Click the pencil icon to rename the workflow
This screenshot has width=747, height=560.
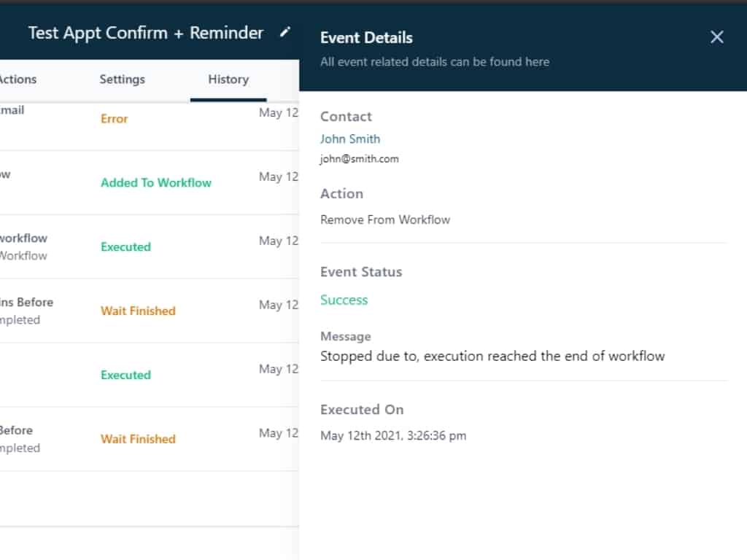click(285, 33)
